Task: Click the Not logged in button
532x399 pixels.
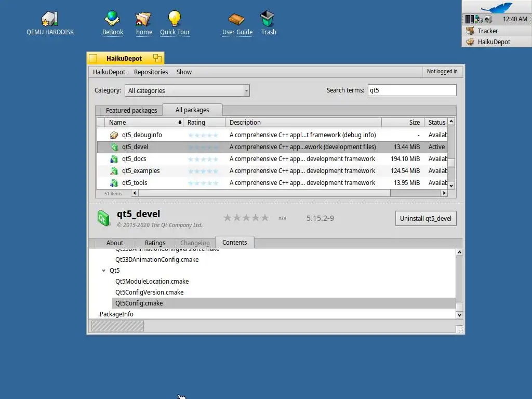Action: point(442,72)
